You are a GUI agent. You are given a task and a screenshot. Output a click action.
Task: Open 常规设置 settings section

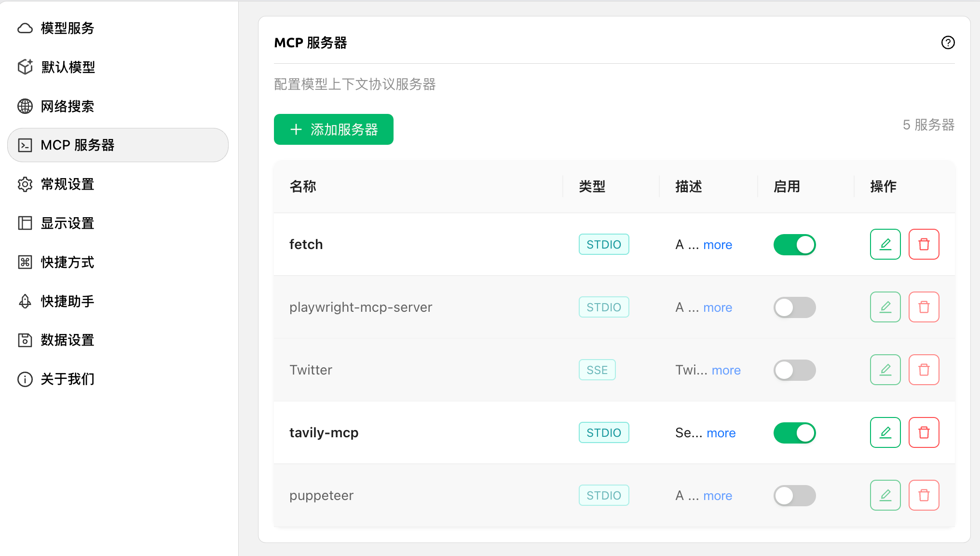click(x=118, y=184)
